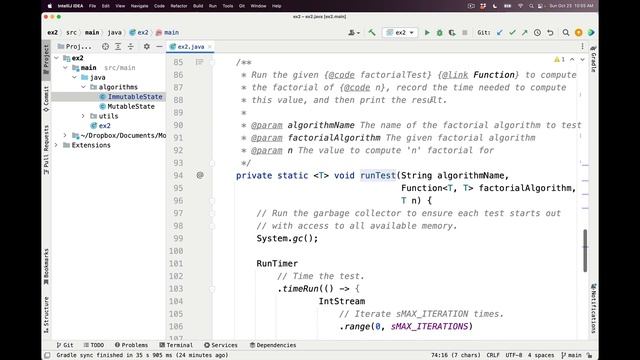Toggle the Pull Requests side tab
This screenshot has width=640, height=360.
[x=46, y=150]
